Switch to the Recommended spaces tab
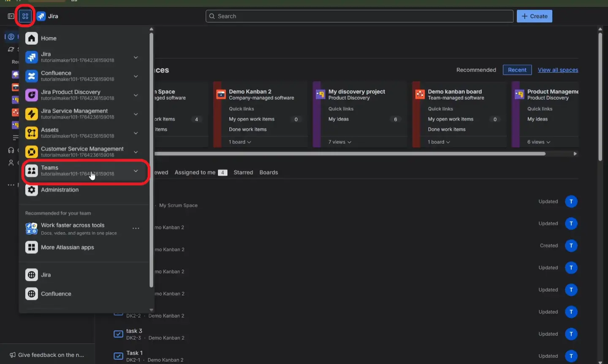608x364 pixels. pyautogui.click(x=476, y=70)
